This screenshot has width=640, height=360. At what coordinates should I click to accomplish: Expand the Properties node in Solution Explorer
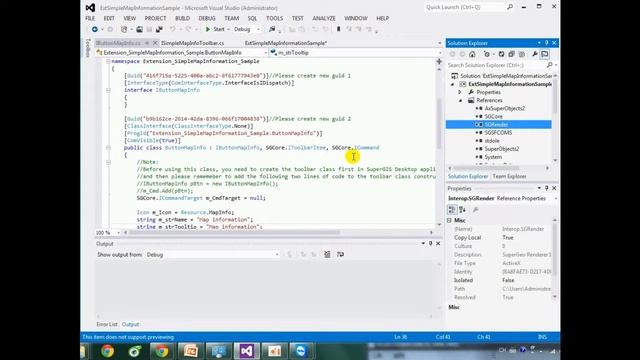point(460,92)
